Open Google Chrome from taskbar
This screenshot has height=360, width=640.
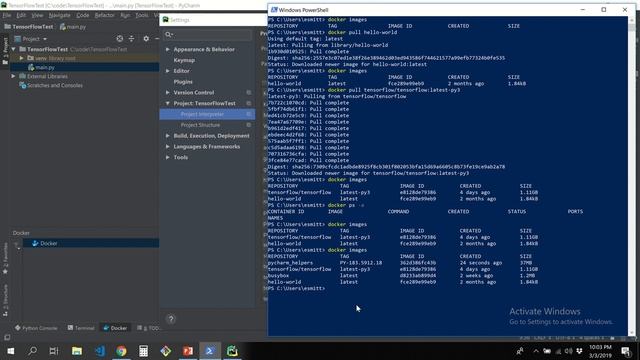(x=121, y=351)
